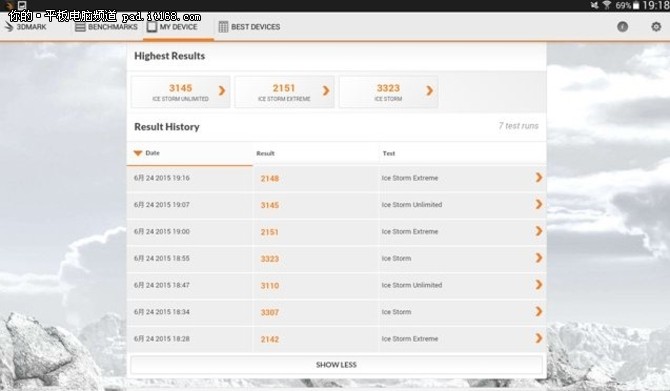The height and width of the screenshot is (391, 670).
Task: Click the 3DMark logo icon
Action: coord(9,26)
